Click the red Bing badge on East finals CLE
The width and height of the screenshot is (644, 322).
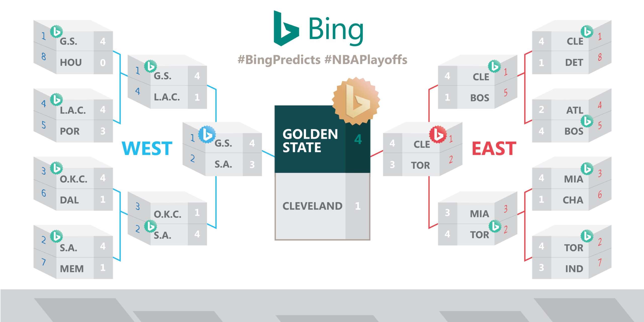point(438,135)
